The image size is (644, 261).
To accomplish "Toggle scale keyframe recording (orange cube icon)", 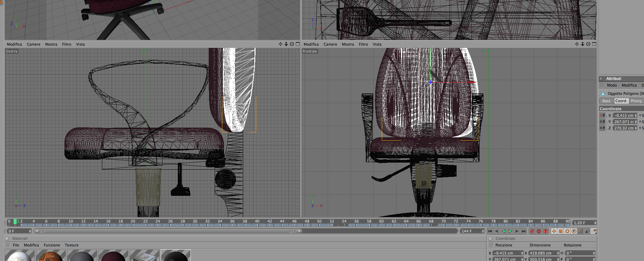I will (x=561, y=231).
